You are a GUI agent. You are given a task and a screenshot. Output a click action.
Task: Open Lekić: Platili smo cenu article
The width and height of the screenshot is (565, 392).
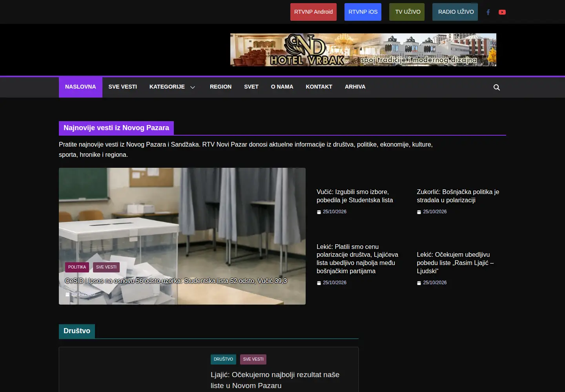click(357, 259)
